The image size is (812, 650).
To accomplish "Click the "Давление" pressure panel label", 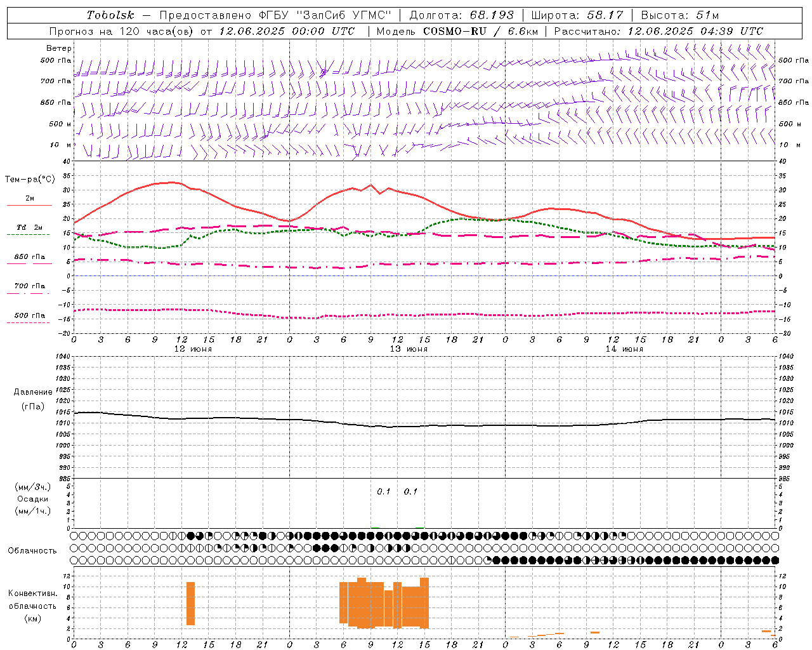I will [33, 392].
